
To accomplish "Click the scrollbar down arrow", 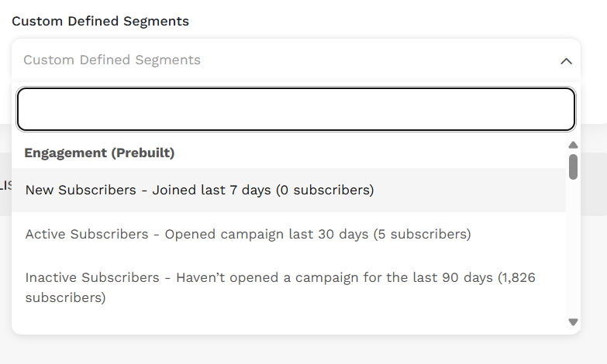I will point(573,321).
